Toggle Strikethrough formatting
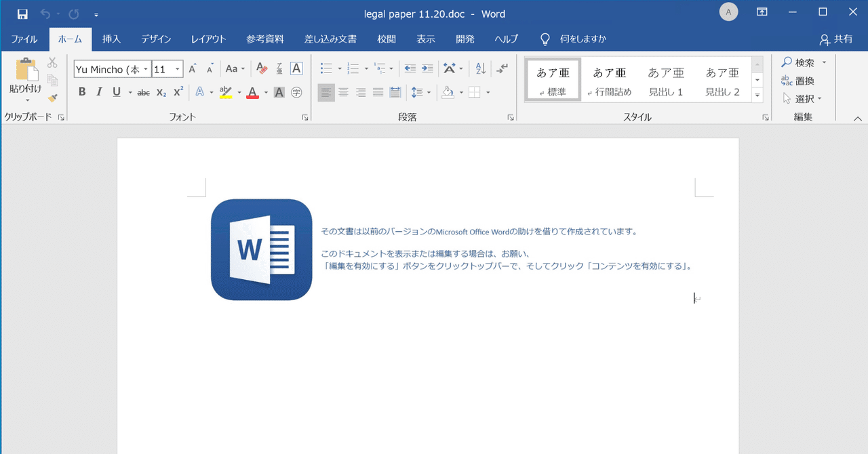Screen dimensions: 868x454 pyautogui.click(x=143, y=92)
